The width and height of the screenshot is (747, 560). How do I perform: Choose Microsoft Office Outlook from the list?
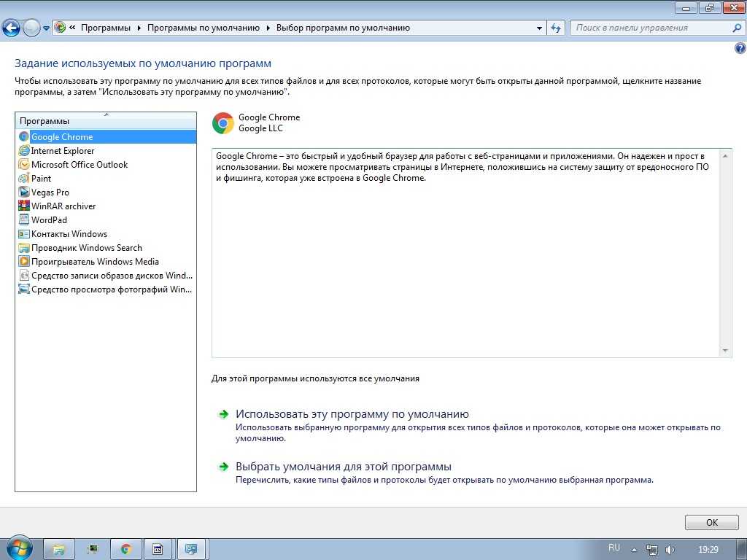coord(79,165)
